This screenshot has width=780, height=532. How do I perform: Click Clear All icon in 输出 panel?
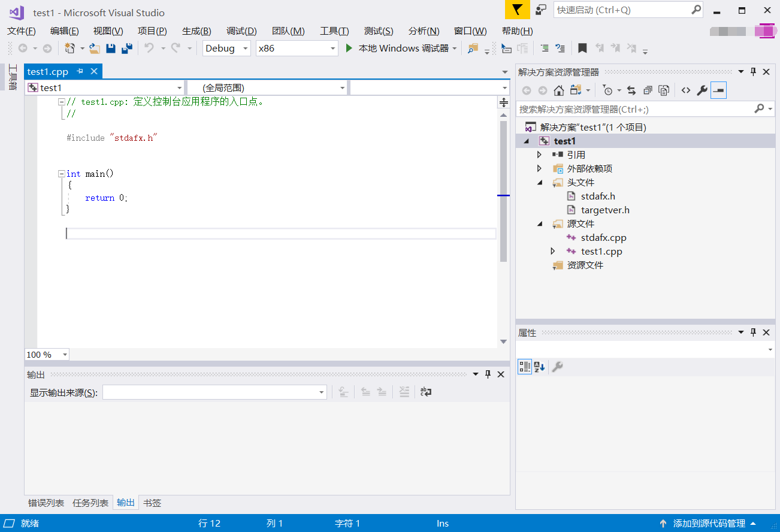point(404,392)
